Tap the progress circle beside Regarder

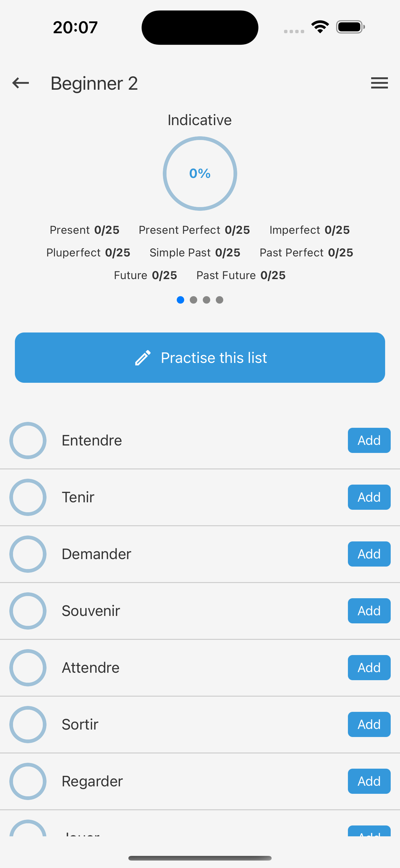tap(28, 781)
